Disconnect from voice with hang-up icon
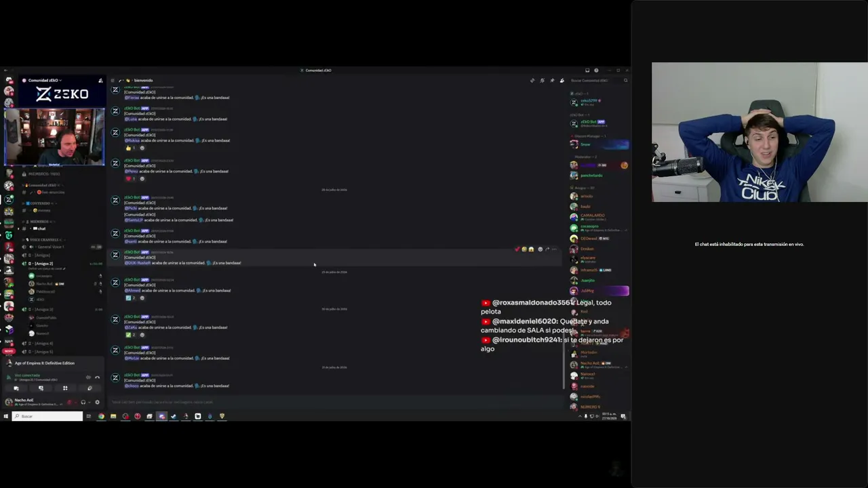Screen dimensions: 868x488 coord(97,378)
